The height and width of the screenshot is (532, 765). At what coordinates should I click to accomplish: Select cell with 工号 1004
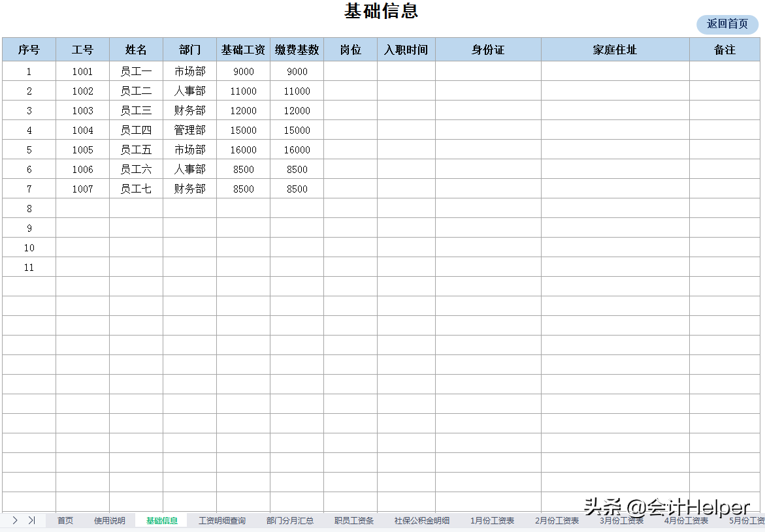[x=82, y=130]
